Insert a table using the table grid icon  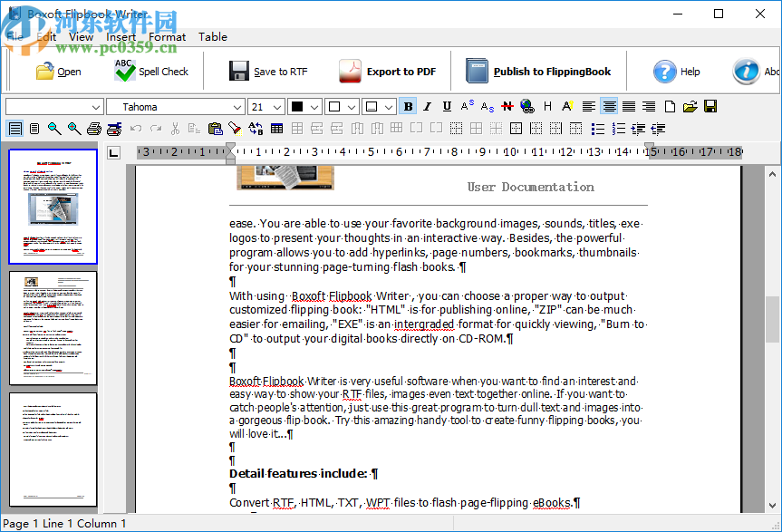coord(277,128)
